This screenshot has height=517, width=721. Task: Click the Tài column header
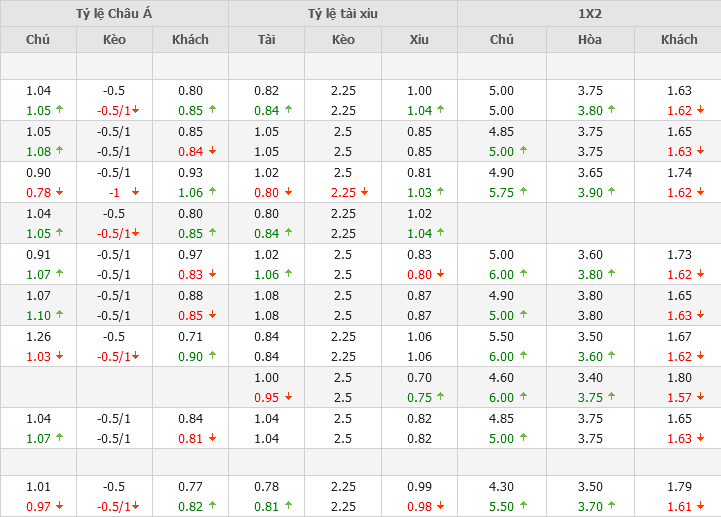tap(266, 39)
